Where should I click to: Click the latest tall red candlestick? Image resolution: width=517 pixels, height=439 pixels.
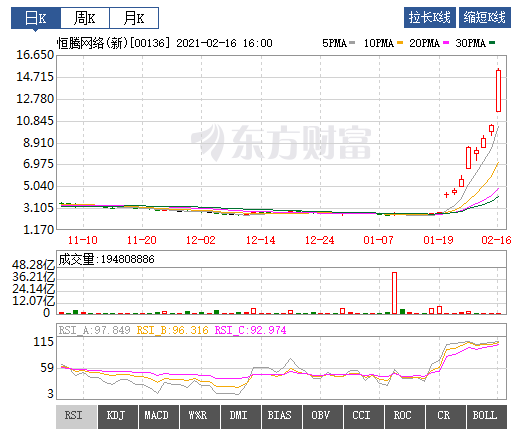coord(498,91)
